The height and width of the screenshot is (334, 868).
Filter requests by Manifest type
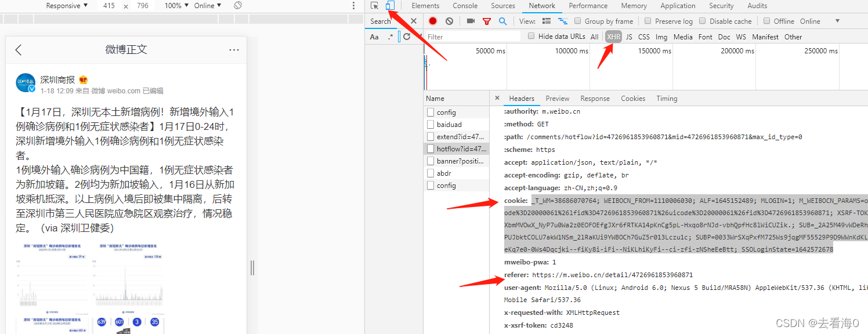point(765,37)
